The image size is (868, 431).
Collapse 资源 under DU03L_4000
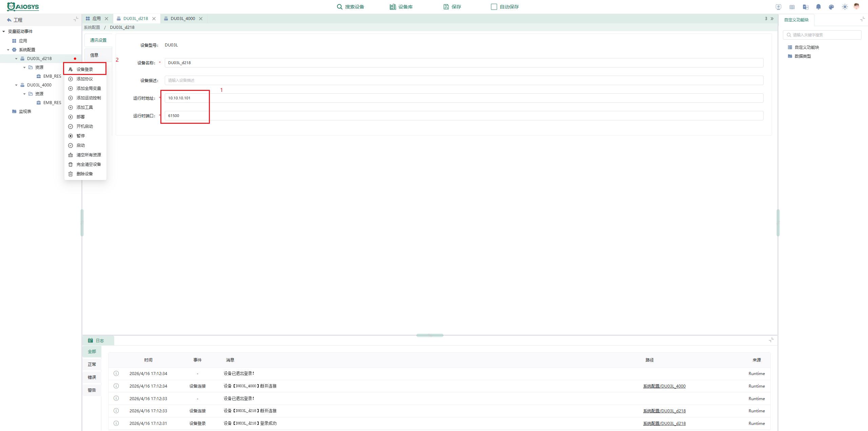coord(24,94)
